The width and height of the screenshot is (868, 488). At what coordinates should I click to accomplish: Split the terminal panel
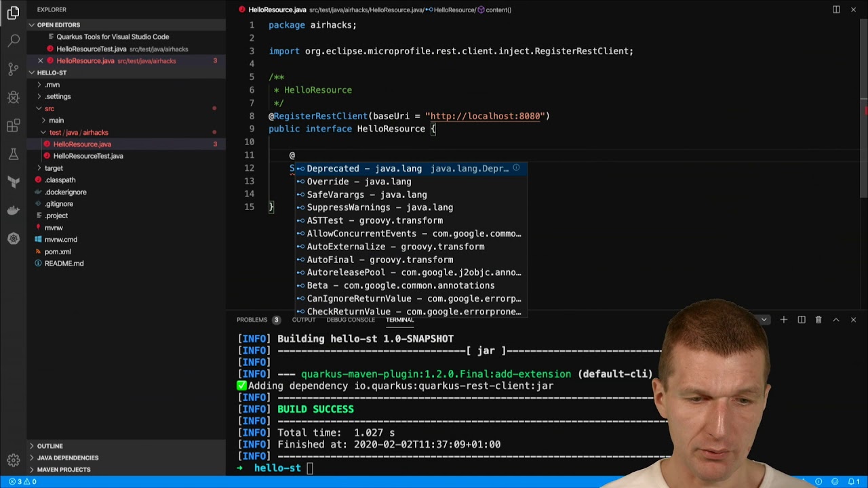(802, 320)
